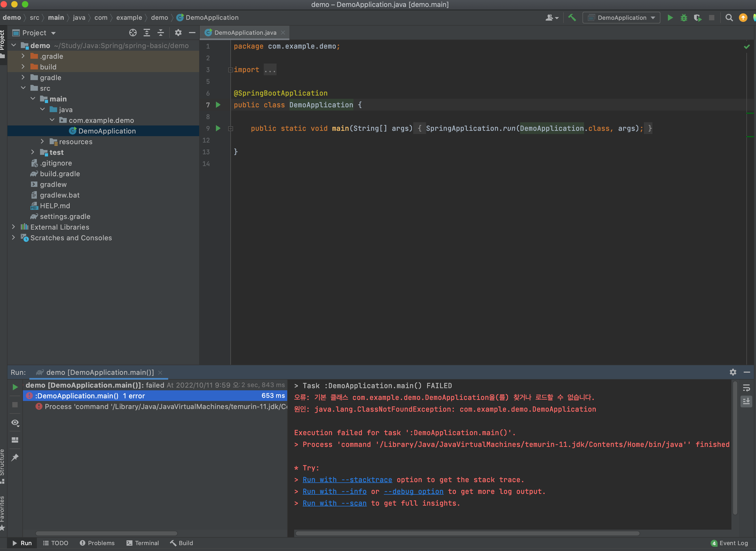
Task: Open Run panel settings gear
Action: tap(733, 372)
